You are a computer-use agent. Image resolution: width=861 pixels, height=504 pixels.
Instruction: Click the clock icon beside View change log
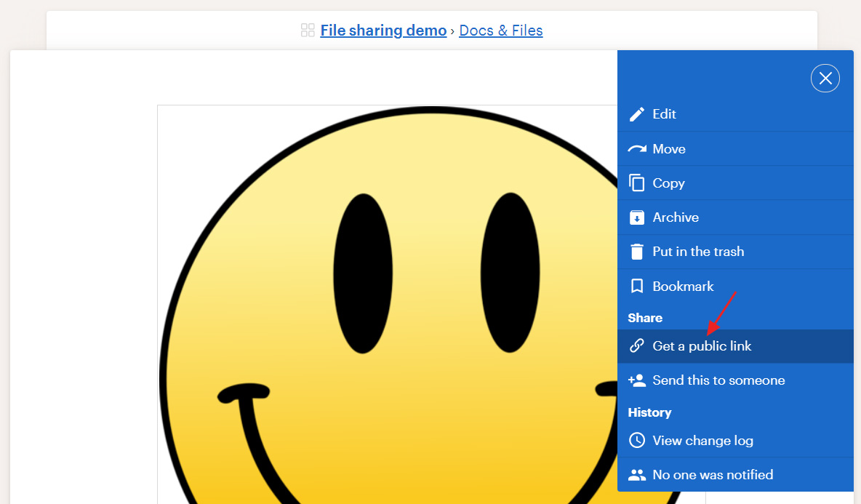pyautogui.click(x=636, y=440)
